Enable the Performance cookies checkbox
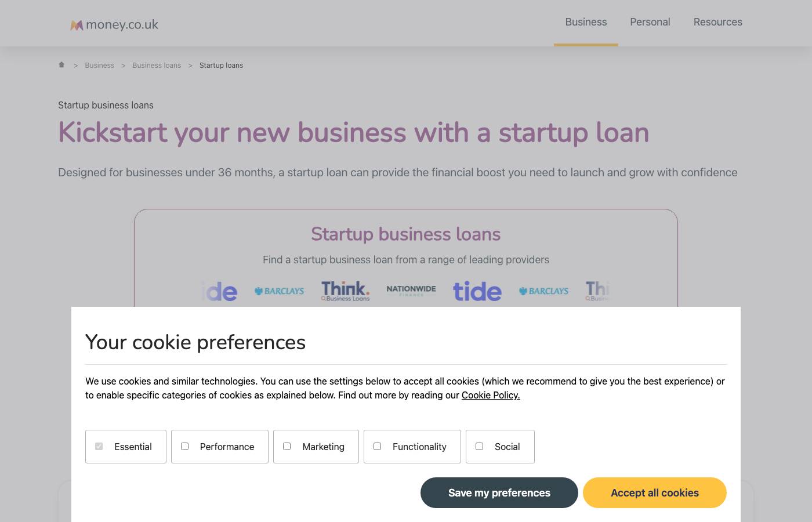 [x=184, y=446]
